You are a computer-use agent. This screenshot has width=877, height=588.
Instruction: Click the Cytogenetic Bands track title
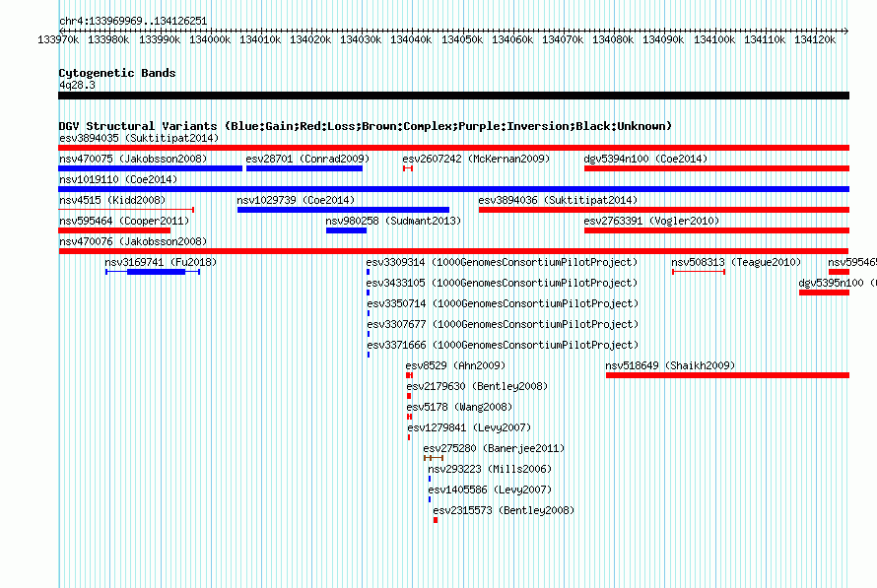coord(117,73)
